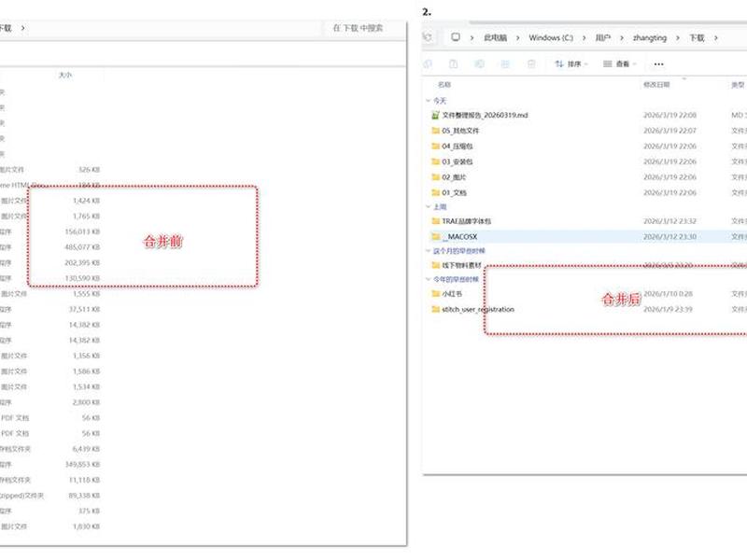Click the folder icon of __MACOSX

(435, 236)
